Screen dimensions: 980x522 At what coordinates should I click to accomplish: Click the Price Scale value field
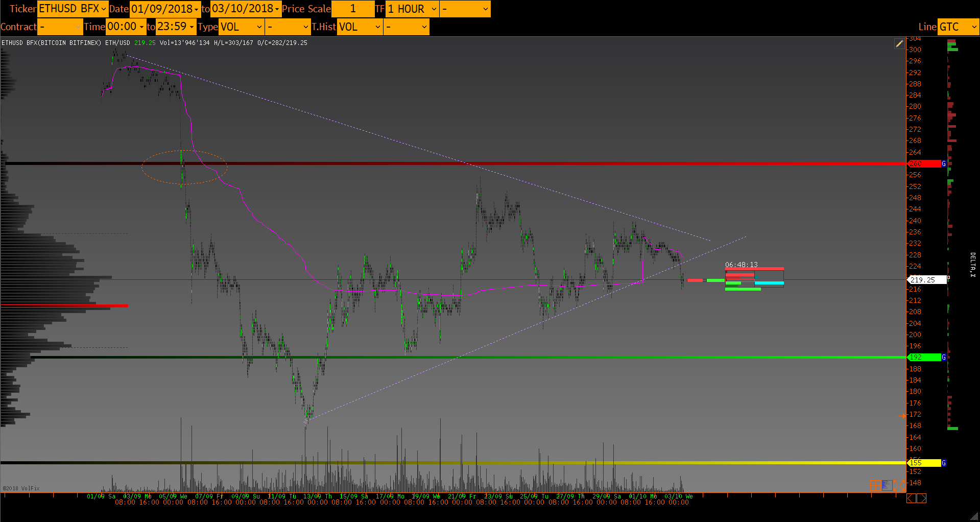(352, 9)
